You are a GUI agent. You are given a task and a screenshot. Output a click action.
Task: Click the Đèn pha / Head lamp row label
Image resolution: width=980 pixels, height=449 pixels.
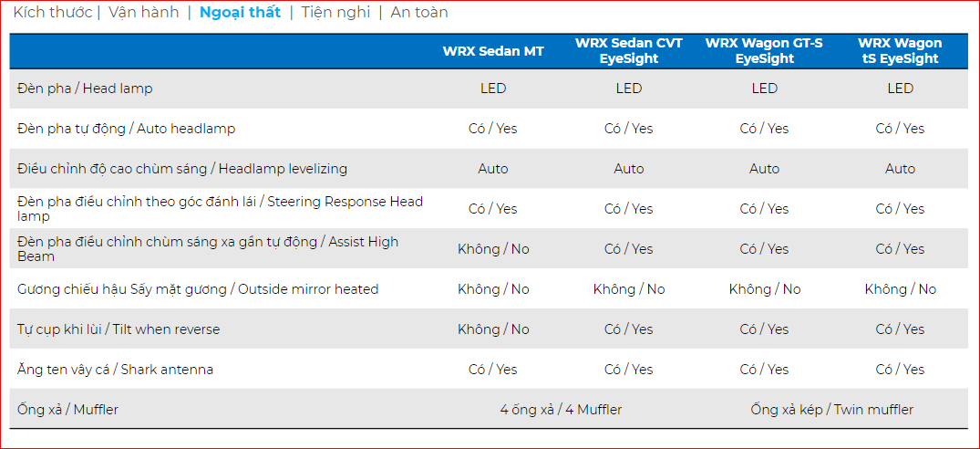85,89
